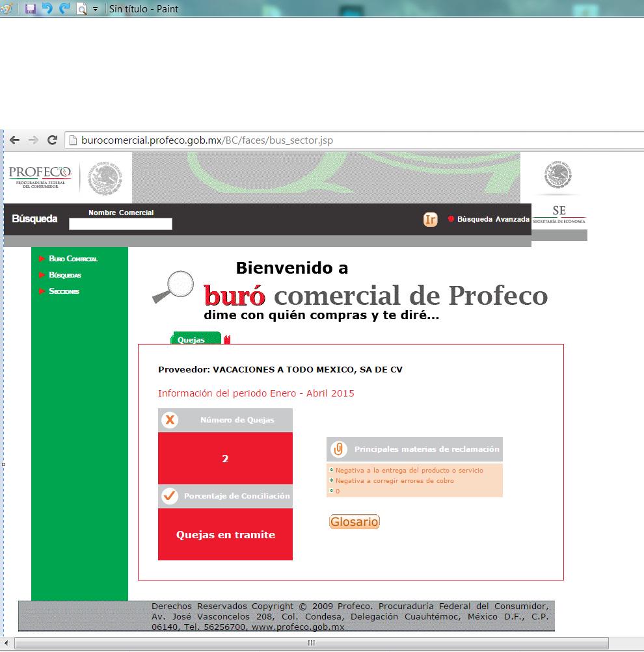
Task: Click the Mexican coat of arms beside PROFECO
Action: tap(105, 178)
